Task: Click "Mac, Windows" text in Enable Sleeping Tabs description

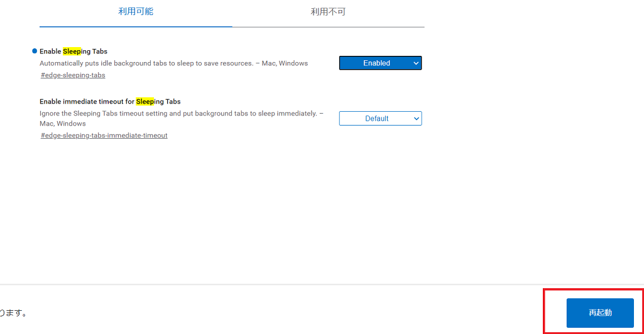Action: click(285, 63)
